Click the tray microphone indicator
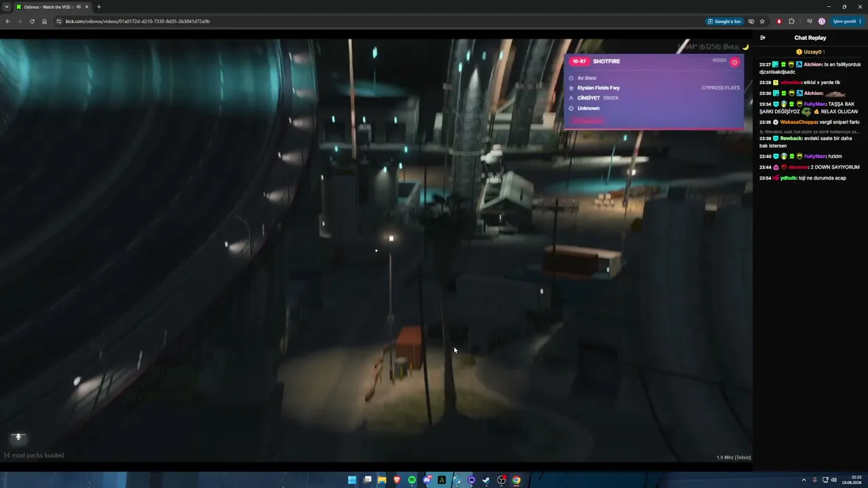The height and width of the screenshot is (488, 868). coord(814,481)
